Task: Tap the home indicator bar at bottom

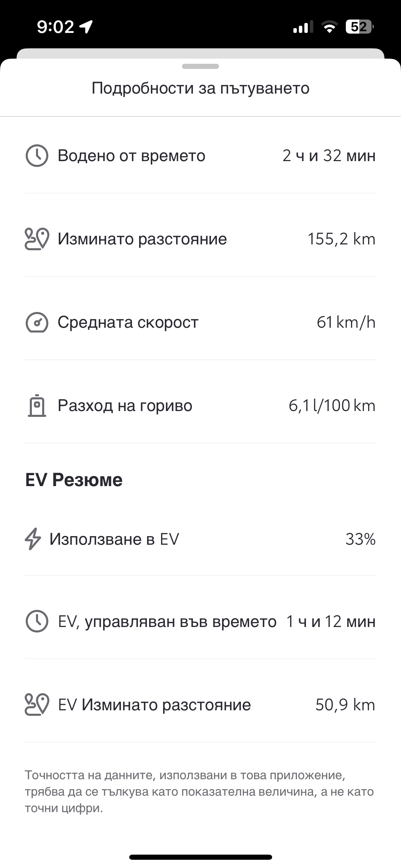Action: (x=200, y=857)
